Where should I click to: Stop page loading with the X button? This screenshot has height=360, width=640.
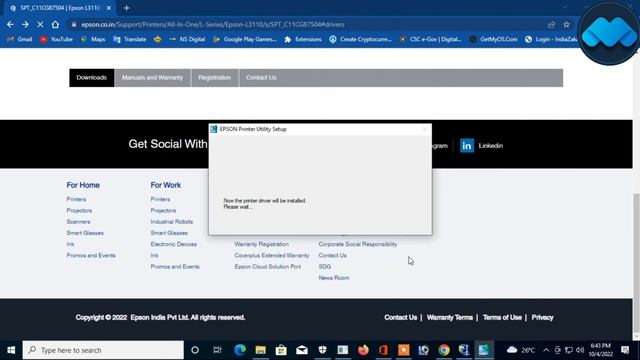tap(40, 24)
